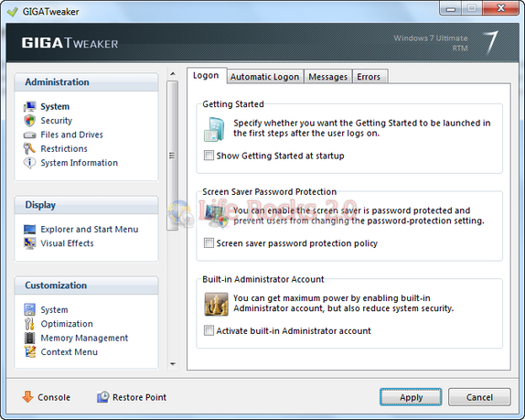The image size is (525, 420).
Task: Click the green checkmark title bar icon
Action: pyautogui.click(x=13, y=12)
